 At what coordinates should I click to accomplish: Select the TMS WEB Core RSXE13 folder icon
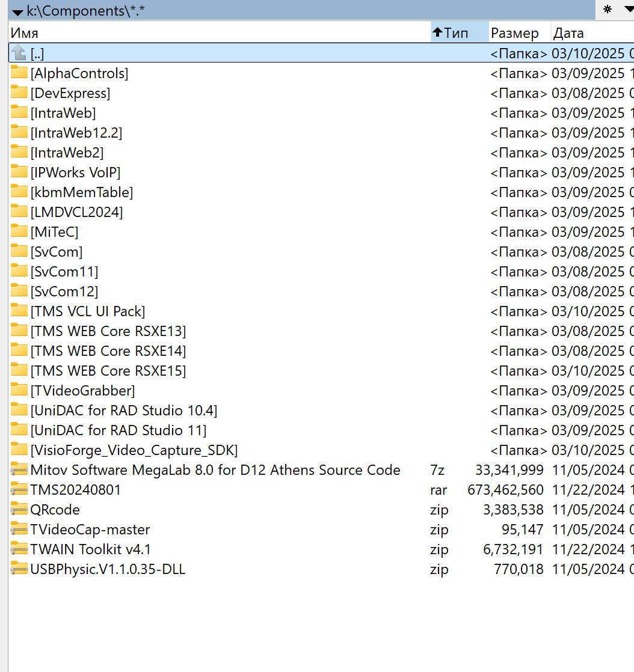(19, 330)
